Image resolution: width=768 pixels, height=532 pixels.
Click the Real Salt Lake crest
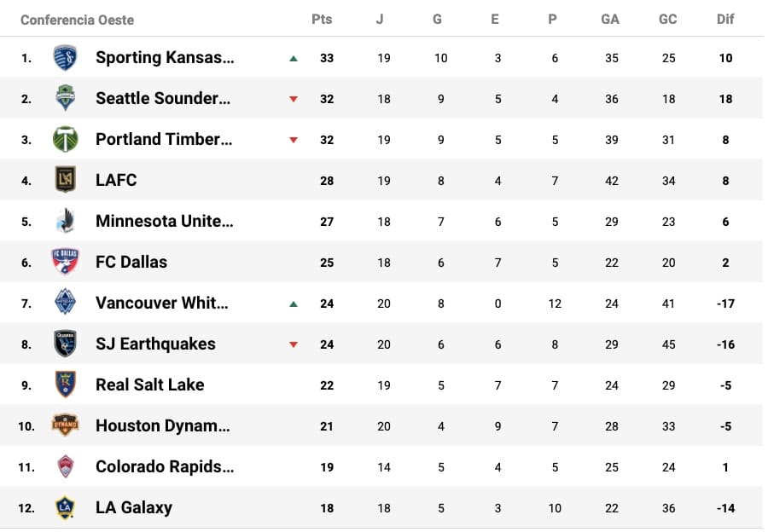pos(65,385)
